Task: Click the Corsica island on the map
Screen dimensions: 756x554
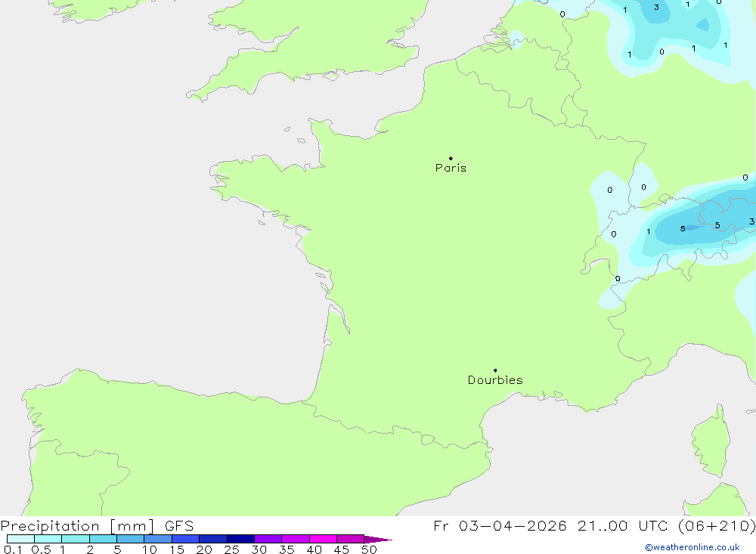Action: click(711, 442)
